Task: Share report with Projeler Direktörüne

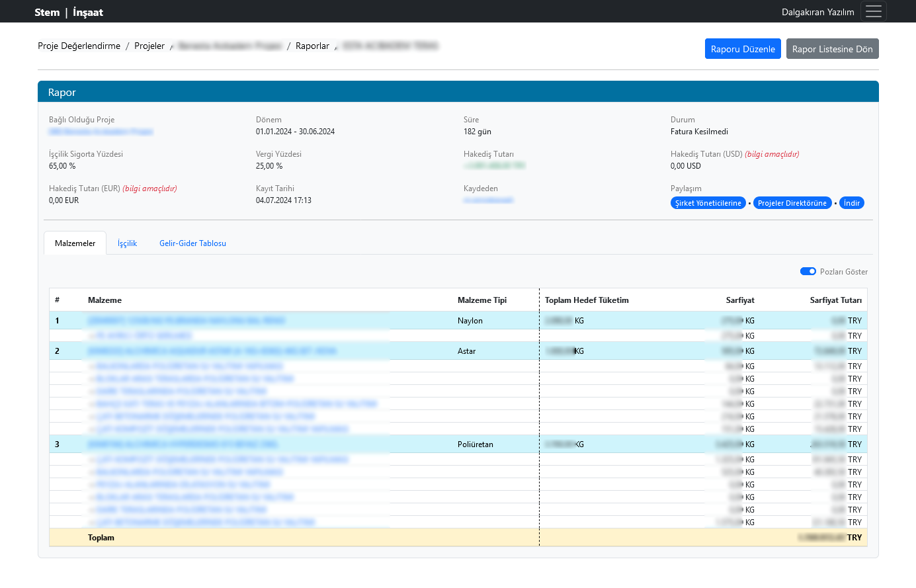Action: click(x=792, y=203)
